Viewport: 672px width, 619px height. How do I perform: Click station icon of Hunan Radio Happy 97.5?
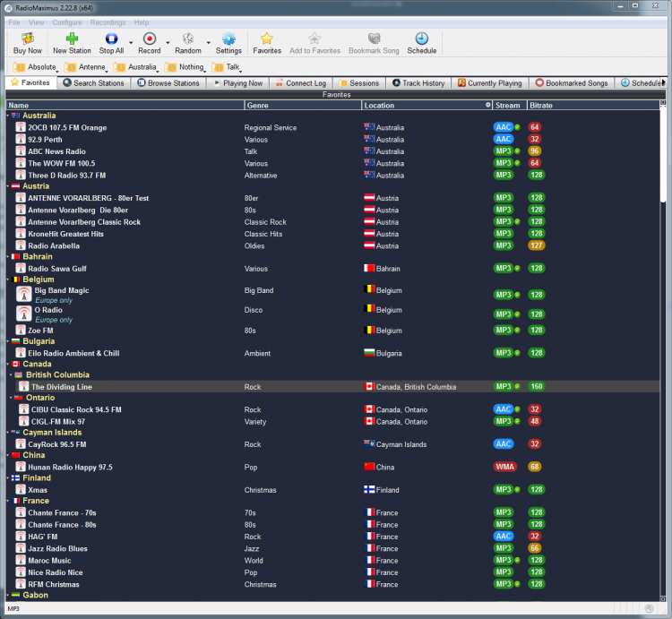[x=21, y=467]
